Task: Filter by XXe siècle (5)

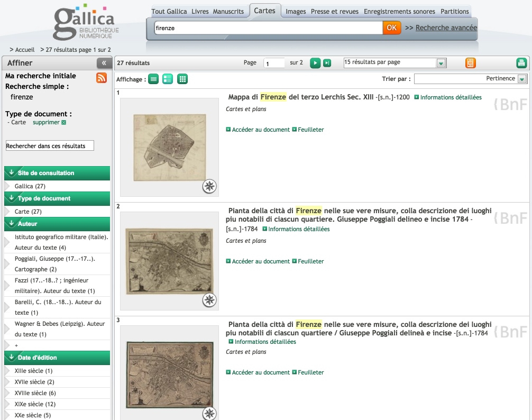Action: [x=33, y=415]
